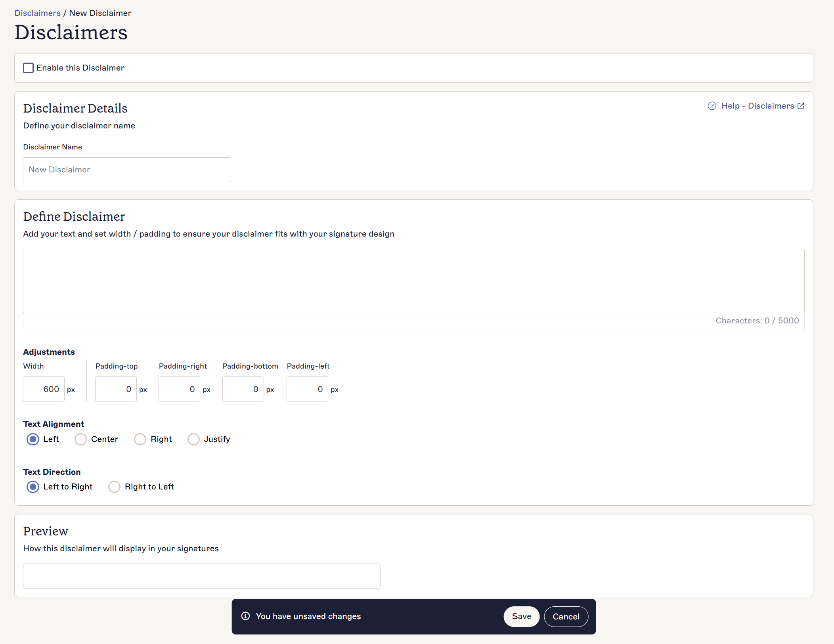The image size is (834, 644).
Task: Click the Padding-top value field
Action: 116,389
